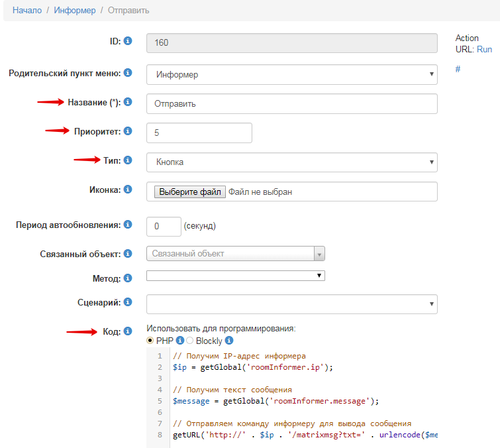Click the info icon next to Сценарий
Screen dimensions: 500x448
click(x=128, y=302)
